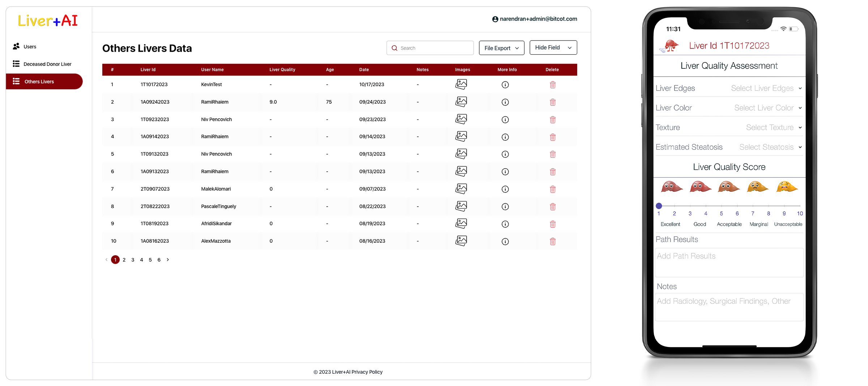Click More Info icon for RamiRhaiem's 9.0 liver
The height and width of the screenshot is (386, 868).
[505, 102]
